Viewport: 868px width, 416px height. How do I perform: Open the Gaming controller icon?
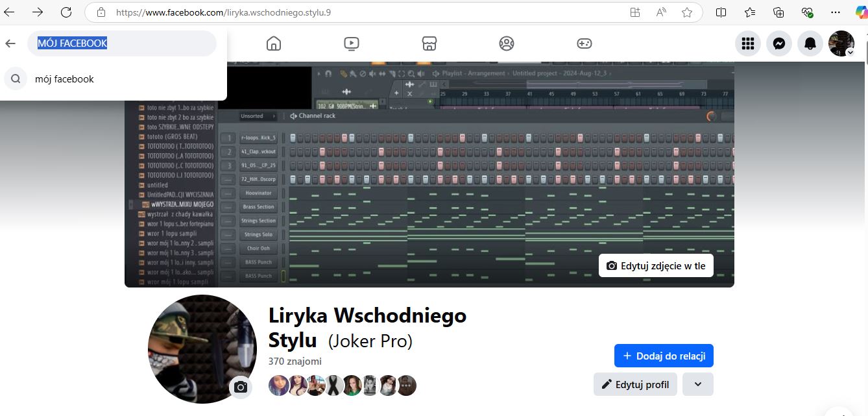point(584,43)
